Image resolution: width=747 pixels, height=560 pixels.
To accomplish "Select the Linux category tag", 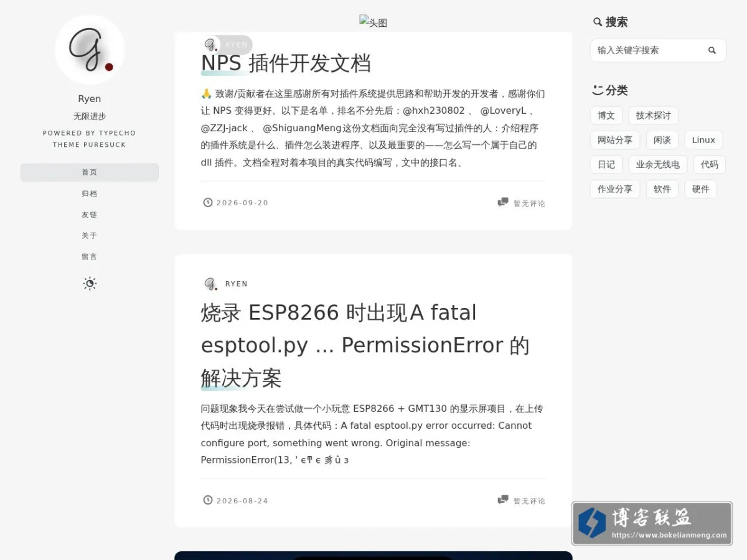I will click(x=703, y=140).
